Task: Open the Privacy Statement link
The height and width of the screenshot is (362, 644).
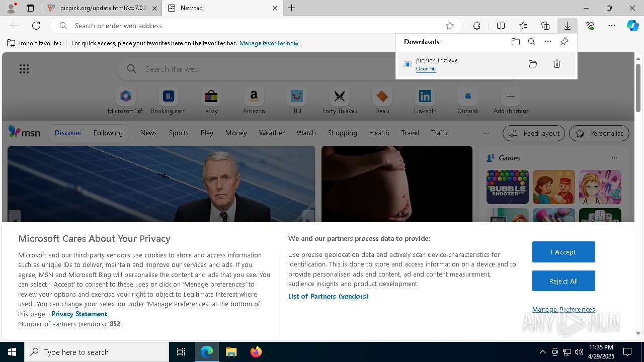Action: click(79, 314)
